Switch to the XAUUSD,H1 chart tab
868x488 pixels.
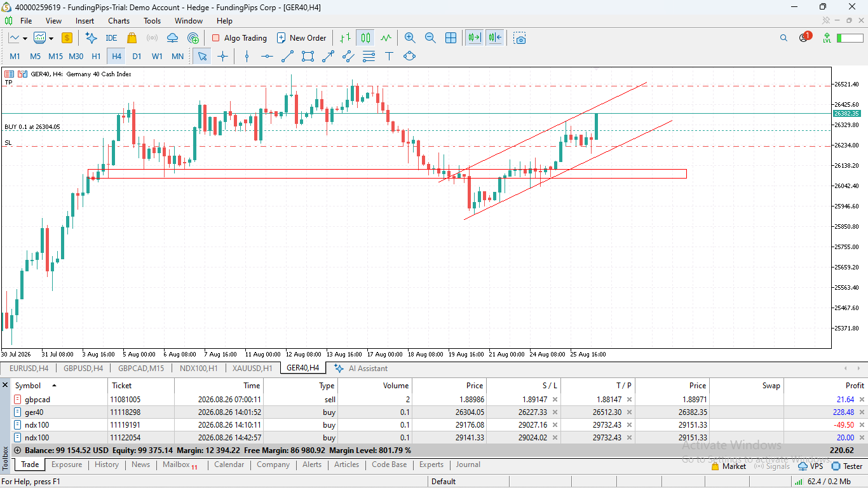tap(252, 368)
